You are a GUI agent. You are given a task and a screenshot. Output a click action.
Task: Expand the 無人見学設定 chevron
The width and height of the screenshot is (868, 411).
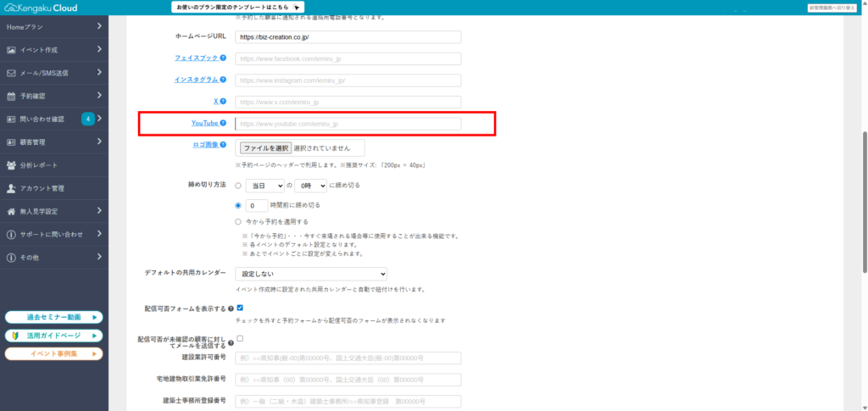pos(99,211)
